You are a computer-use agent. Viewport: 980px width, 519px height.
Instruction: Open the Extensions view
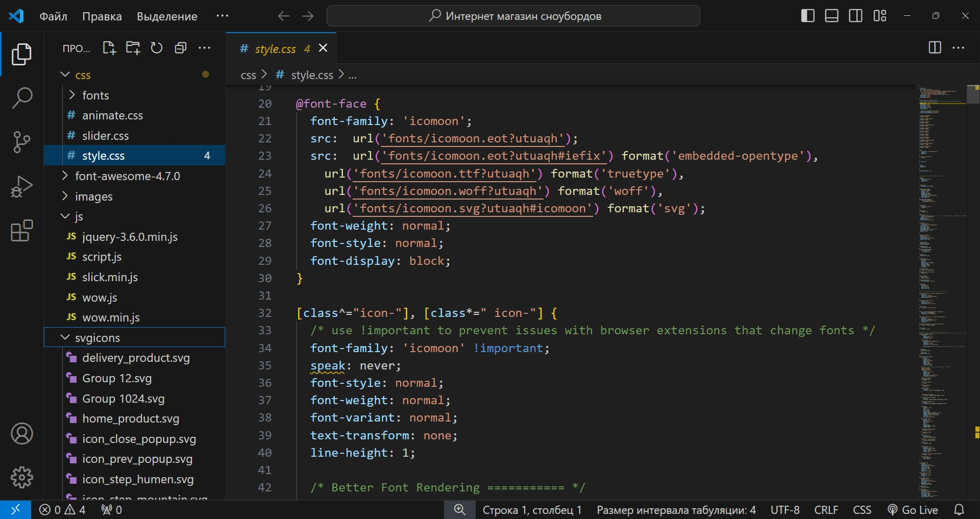[x=21, y=231]
